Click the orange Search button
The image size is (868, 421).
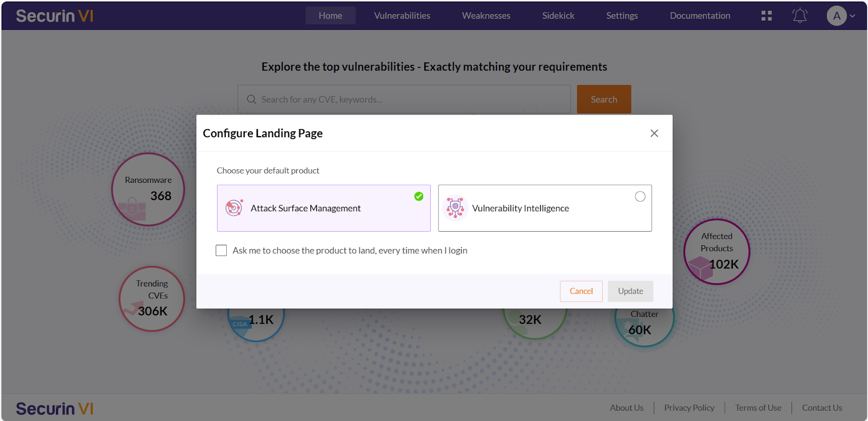coord(604,99)
